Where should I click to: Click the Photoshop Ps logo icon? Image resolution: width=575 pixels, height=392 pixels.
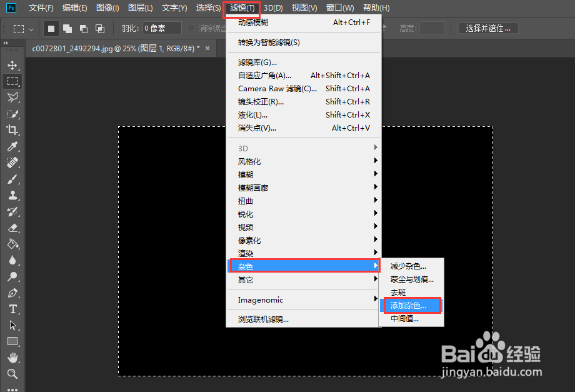tap(11, 8)
